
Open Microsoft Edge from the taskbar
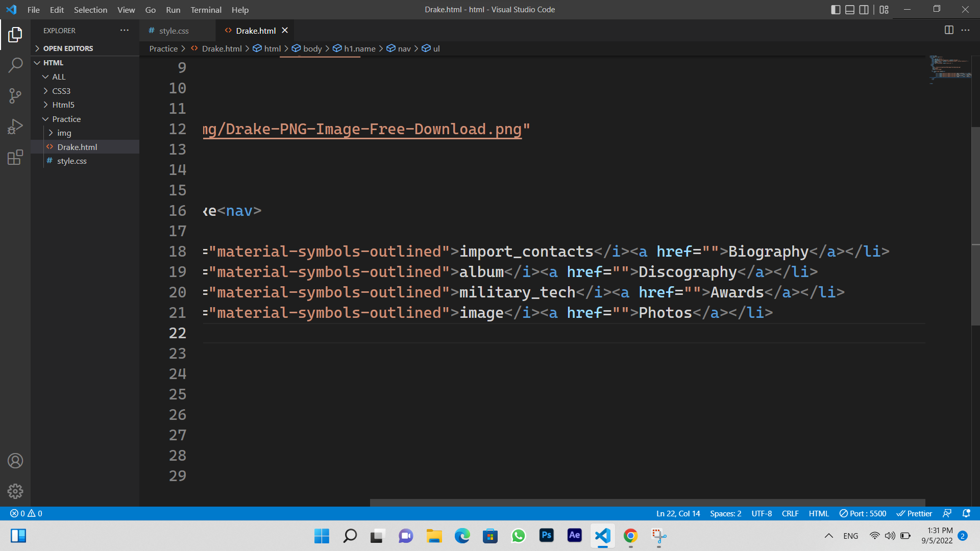[462, 536]
